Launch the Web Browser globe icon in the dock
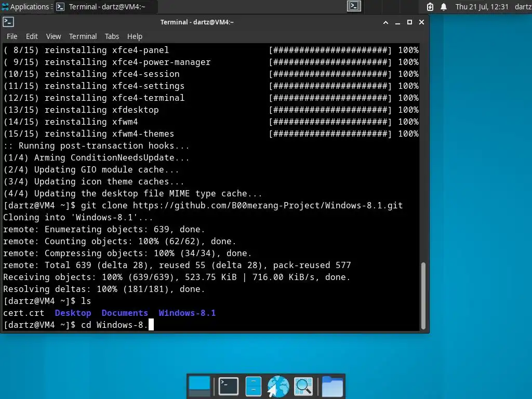The width and height of the screenshot is (532, 399). point(278,386)
